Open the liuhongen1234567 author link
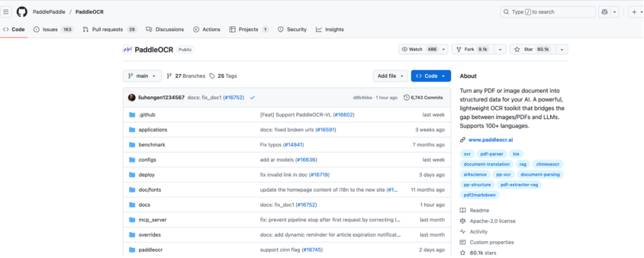This screenshot has width=644, height=258. pos(162,97)
